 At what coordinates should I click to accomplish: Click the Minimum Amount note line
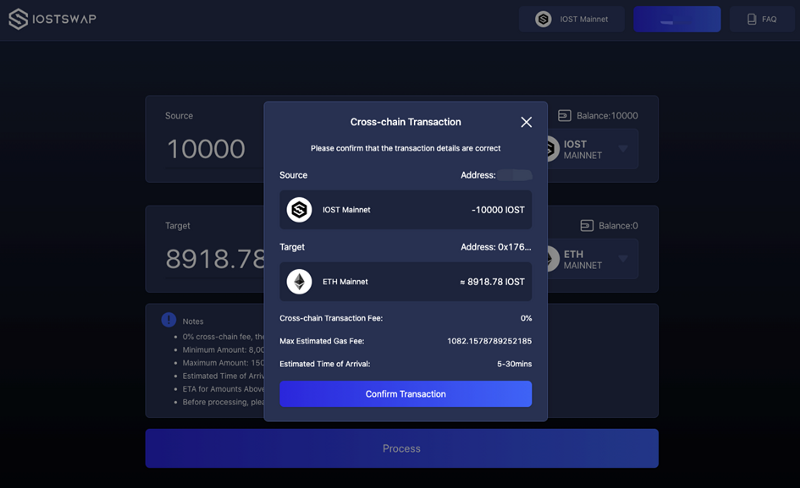tap(223, 350)
